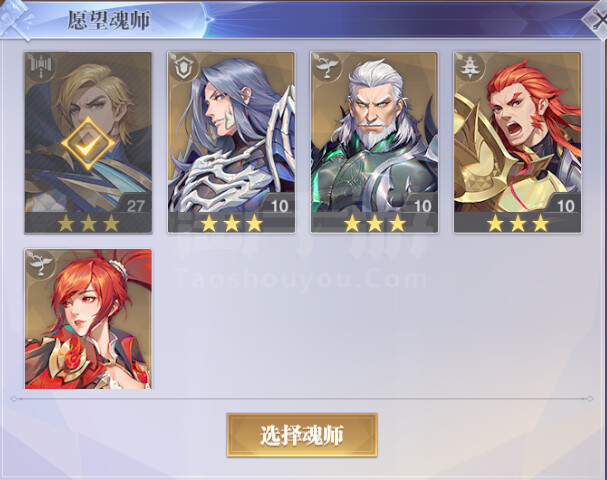
Task: Click level 10 badge on white-bearded card
Action: [x=422, y=206]
